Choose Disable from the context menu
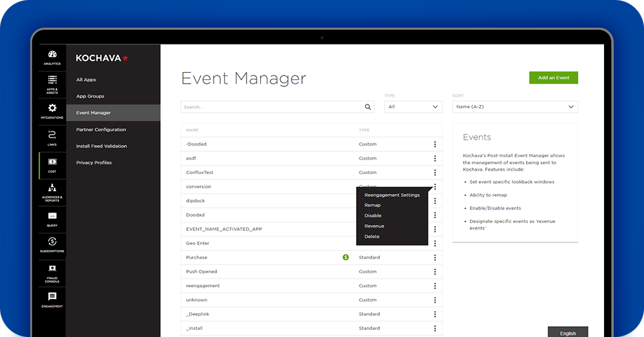The width and height of the screenshot is (644, 337). pos(373,216)
